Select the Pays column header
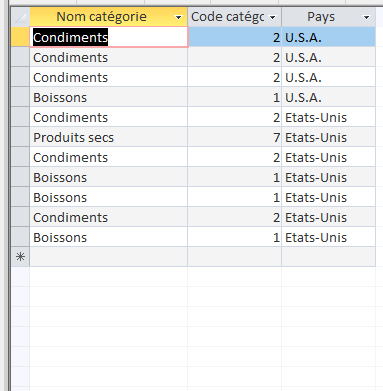Image resolution: width=383 pixels, height=391 pixels. pyautogui.click(x=329, y=17)
